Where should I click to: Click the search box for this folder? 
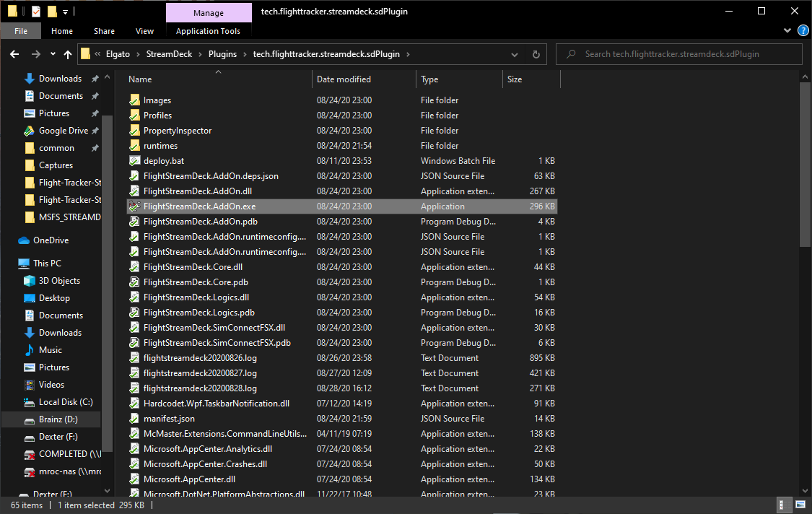[x=678, y=54]
